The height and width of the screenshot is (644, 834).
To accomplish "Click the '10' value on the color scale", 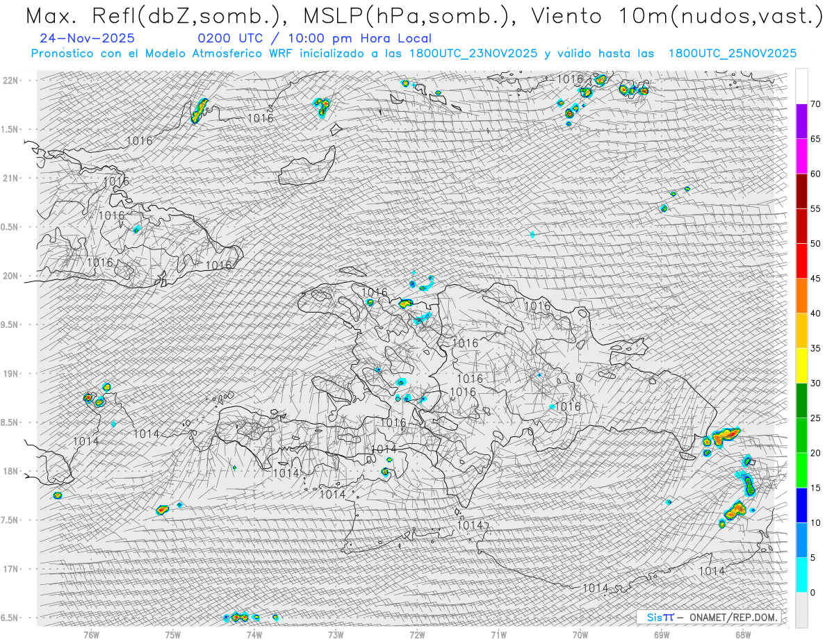I will point(815,522).
